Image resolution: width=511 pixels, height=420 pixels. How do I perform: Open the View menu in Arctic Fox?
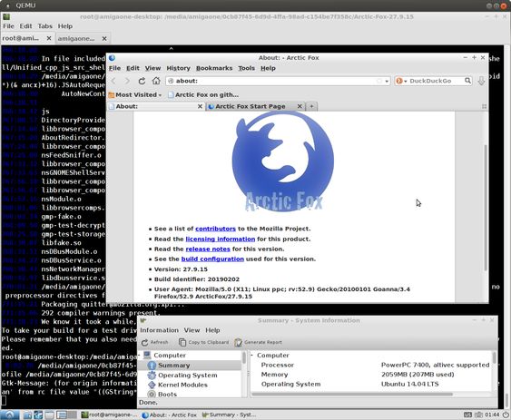coord(152,68)
